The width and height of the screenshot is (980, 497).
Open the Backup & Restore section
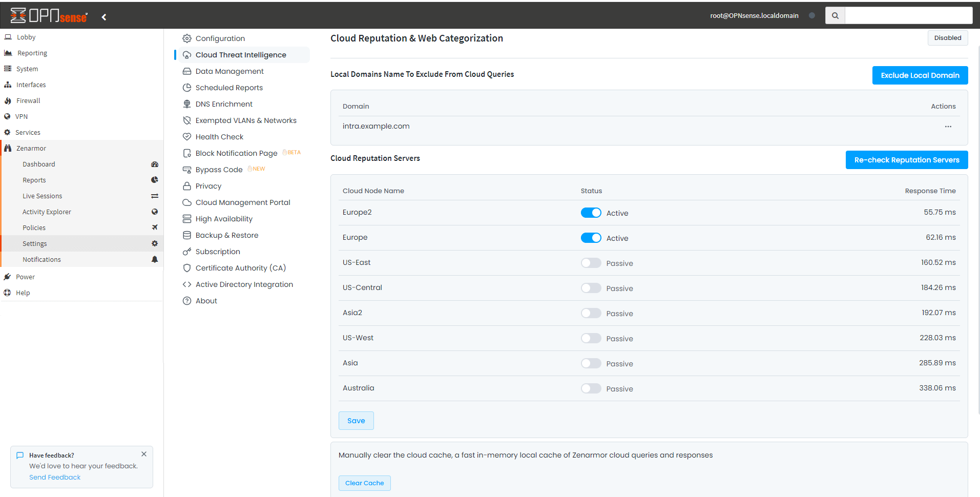click(227, 235)
